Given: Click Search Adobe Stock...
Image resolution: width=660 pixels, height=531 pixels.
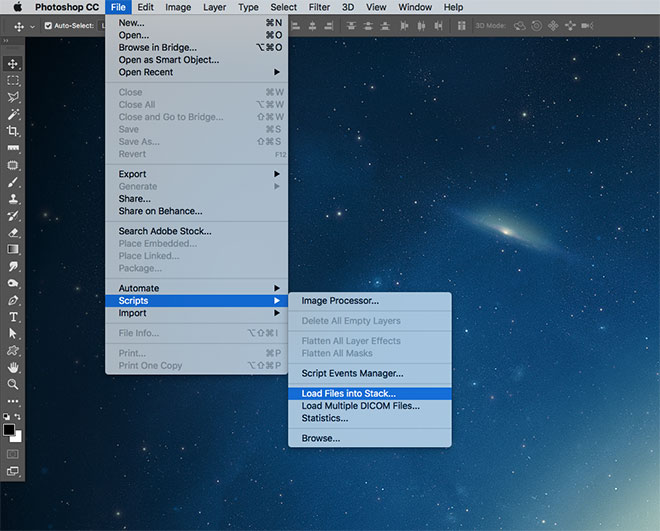Looking at the screenshot, I should [197, 231].
